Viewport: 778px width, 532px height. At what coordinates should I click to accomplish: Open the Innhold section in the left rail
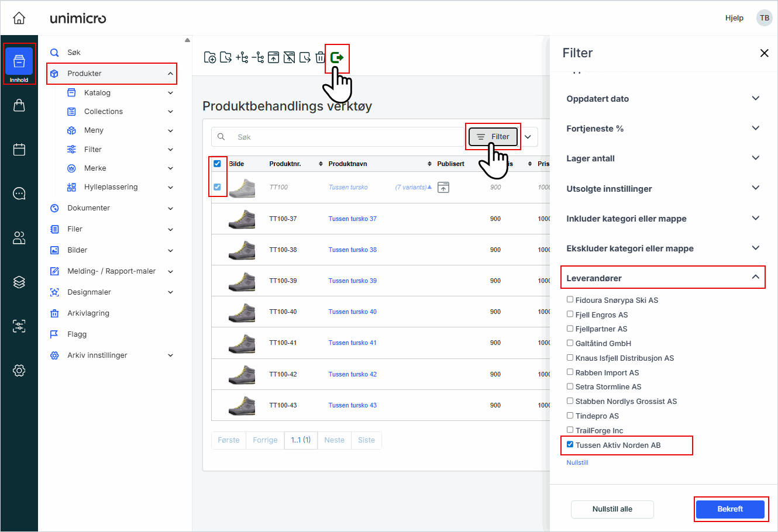pos(19,64)
